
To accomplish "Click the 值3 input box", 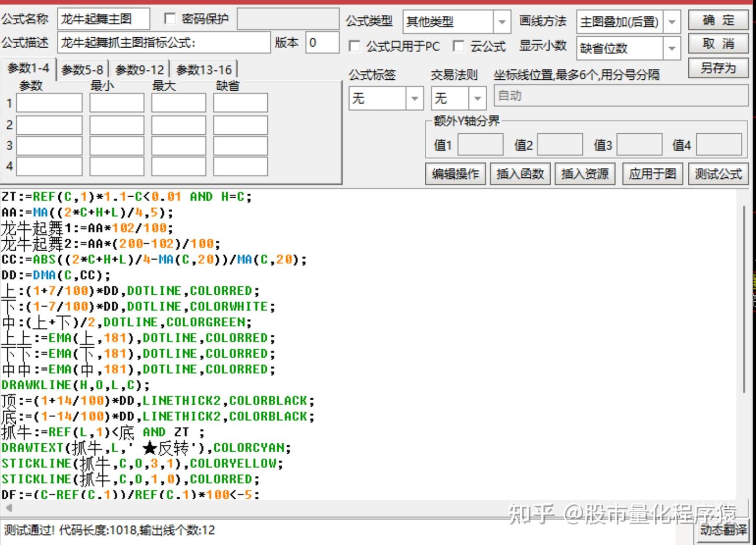I will [639, 145].
